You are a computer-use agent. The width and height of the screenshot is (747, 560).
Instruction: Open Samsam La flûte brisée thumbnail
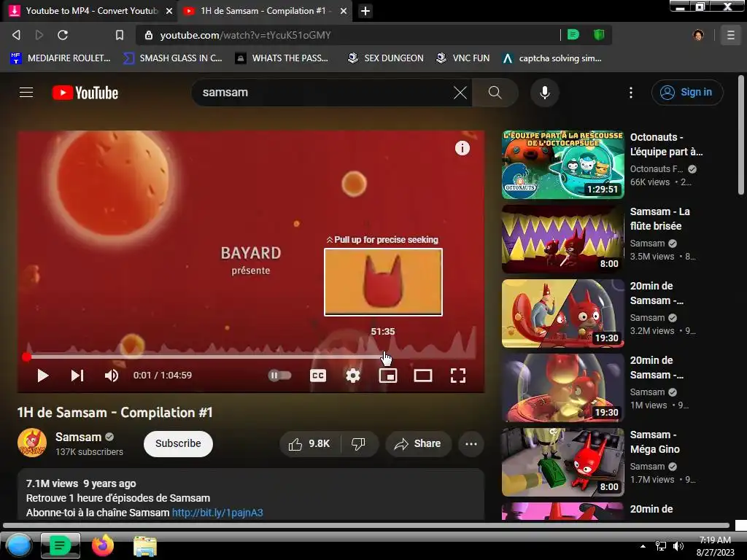coord(562,239)
